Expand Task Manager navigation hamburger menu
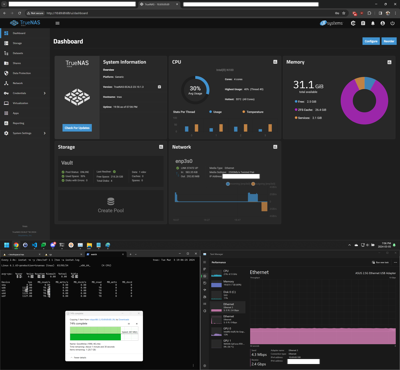 (x=205, y=262)
